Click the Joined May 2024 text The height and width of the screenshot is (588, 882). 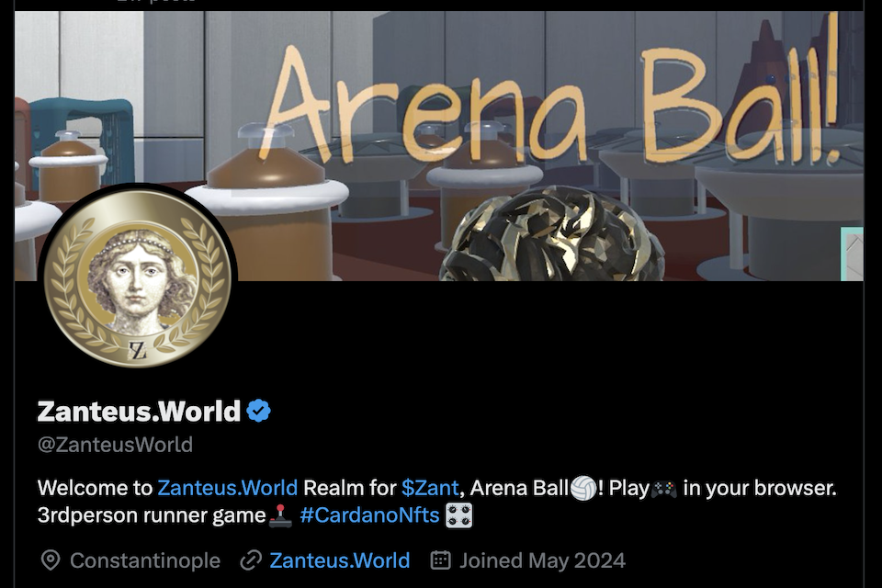click(542, 560)
